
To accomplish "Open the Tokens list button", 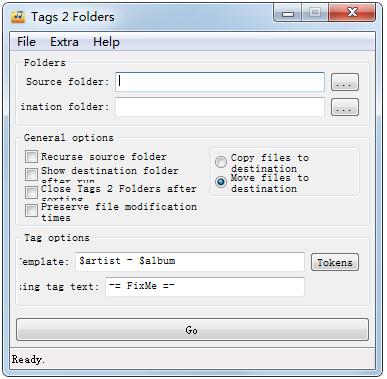I will (335, 262).
